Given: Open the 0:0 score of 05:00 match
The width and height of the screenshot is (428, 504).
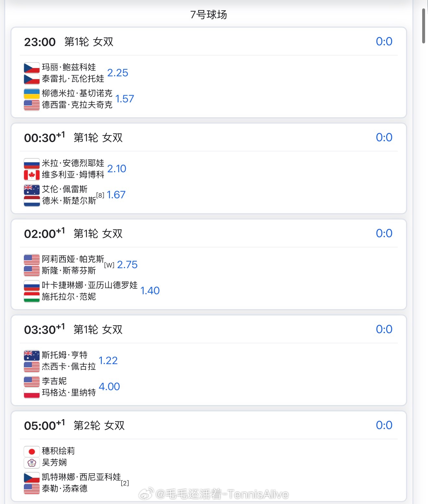Looking at the screenshot, I should click(384, 425).
